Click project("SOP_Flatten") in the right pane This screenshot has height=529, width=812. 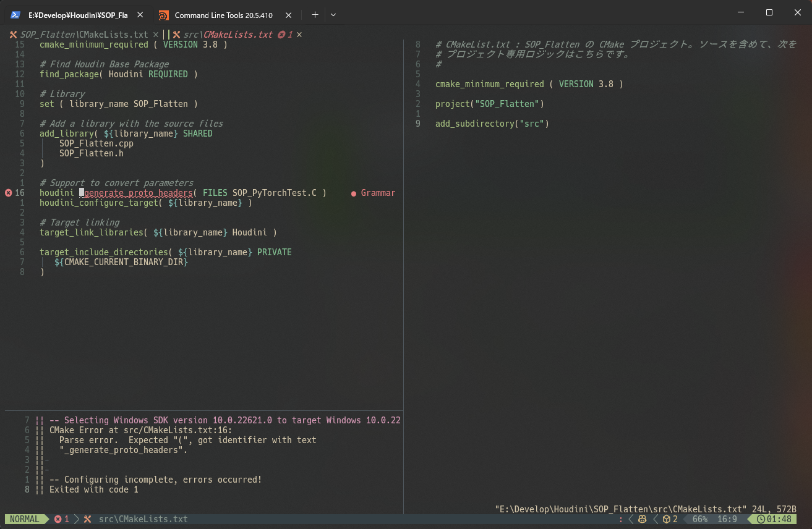(490, 104)
